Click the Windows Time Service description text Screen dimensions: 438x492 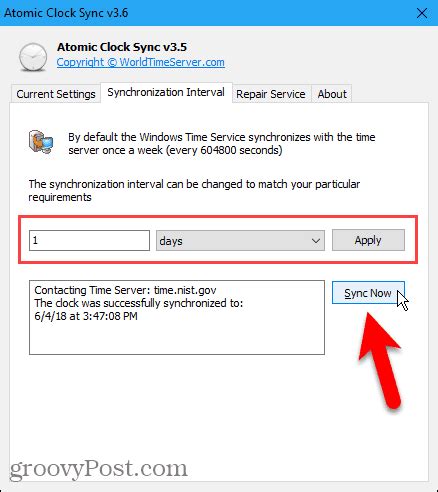[222, 144]
